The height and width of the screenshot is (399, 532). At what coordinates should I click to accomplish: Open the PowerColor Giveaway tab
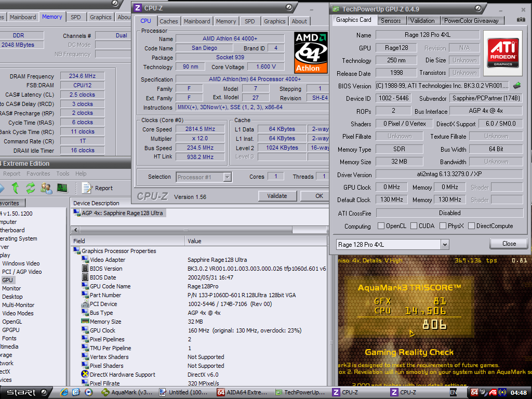click(471, 21)
